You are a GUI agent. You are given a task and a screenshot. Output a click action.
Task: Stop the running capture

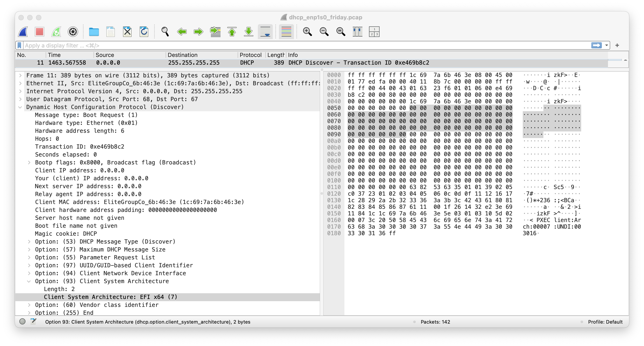39,32
